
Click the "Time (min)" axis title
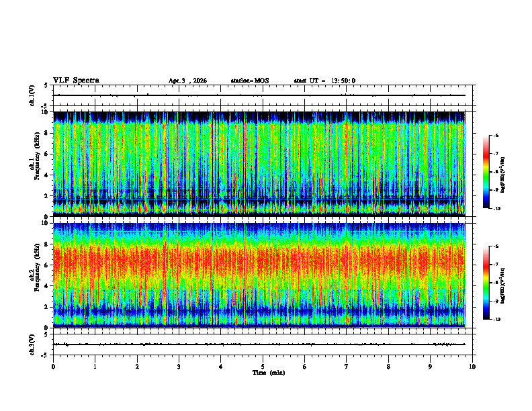pos(269,373)
